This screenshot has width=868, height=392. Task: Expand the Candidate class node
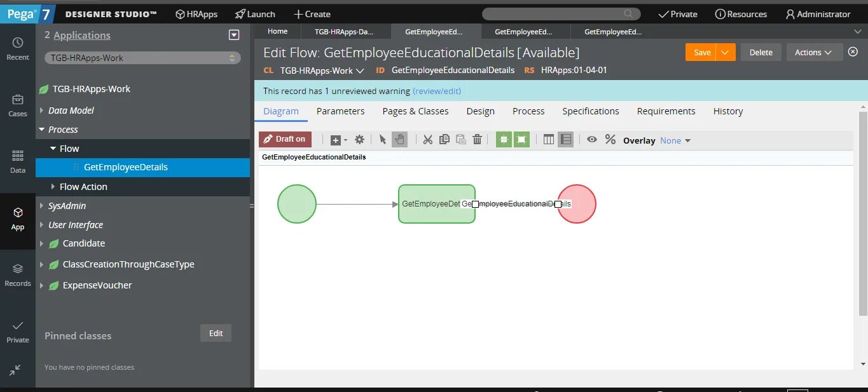(x=42, y=244)
